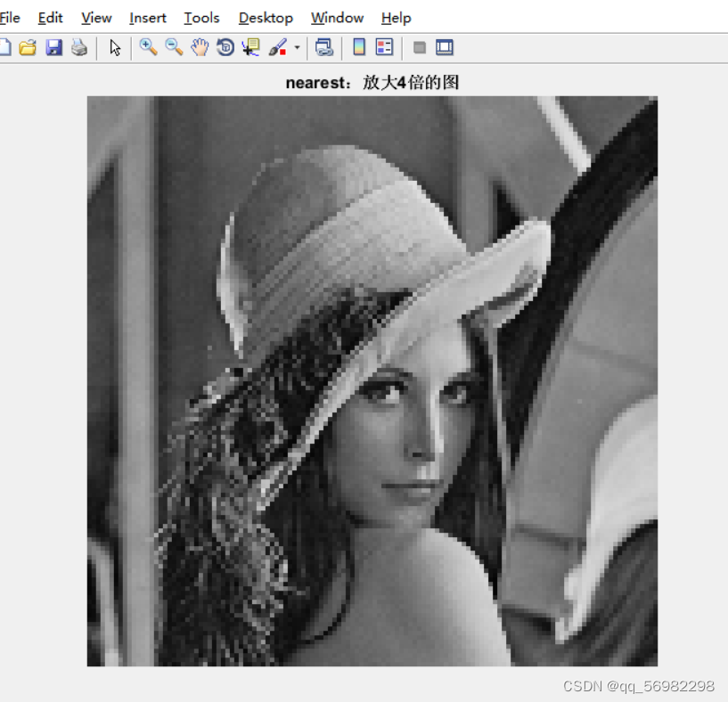The width and height of the screenshot is (728, 702).
Task: Open the Edit menu
Action: (x=50, y=18)
